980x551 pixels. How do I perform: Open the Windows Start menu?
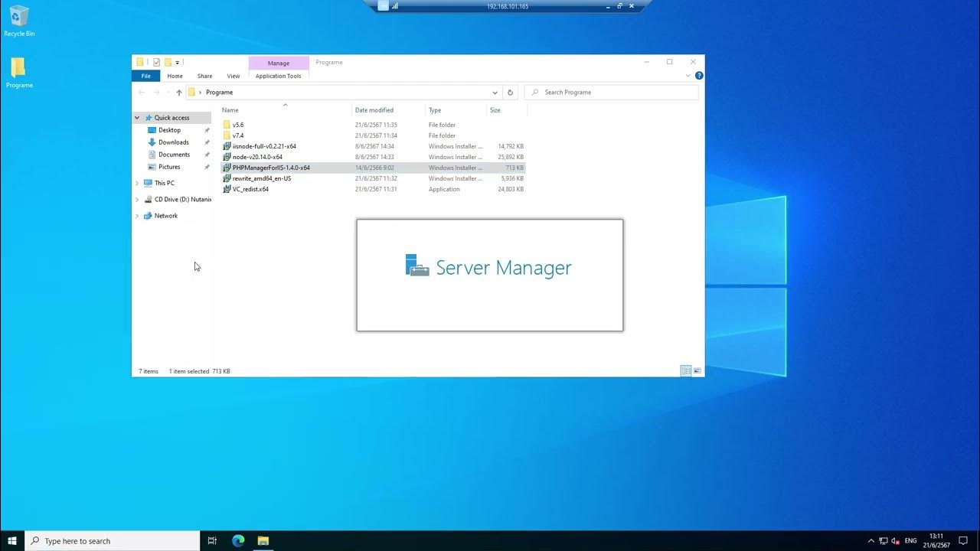pyautogui.click(x=12, y=541)
